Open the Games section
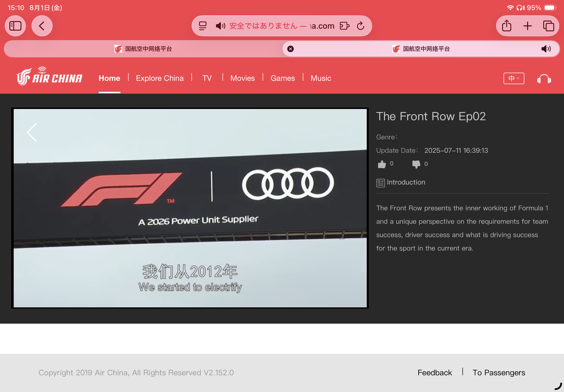The width and height of the screenshot is (564, 392). (x=283, y=78)
